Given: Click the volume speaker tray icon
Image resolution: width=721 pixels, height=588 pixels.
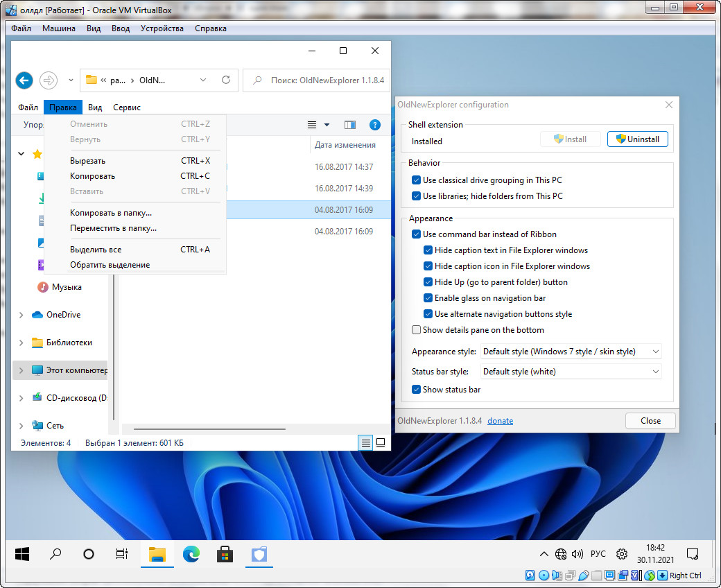Looking at the screenshot, I should tap(577, 554).
